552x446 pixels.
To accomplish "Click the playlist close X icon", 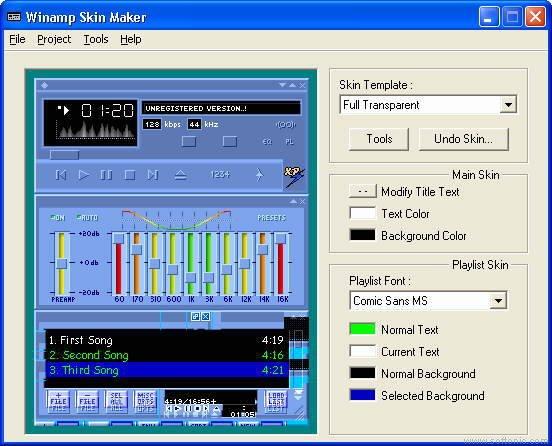I will tap(206, 316).
